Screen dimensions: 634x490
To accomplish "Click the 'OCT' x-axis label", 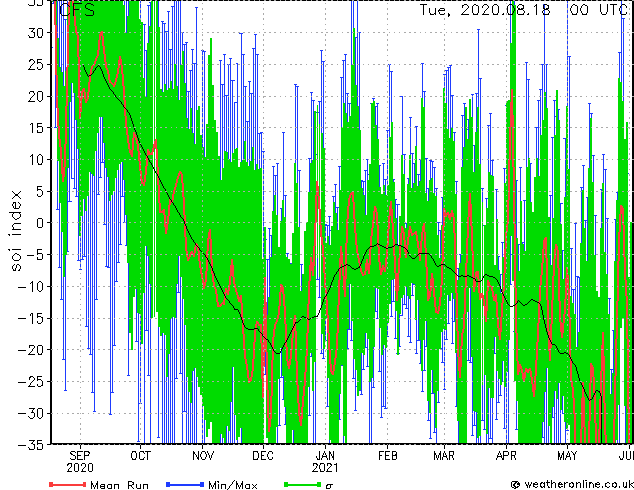I will (x=140, y=456).
